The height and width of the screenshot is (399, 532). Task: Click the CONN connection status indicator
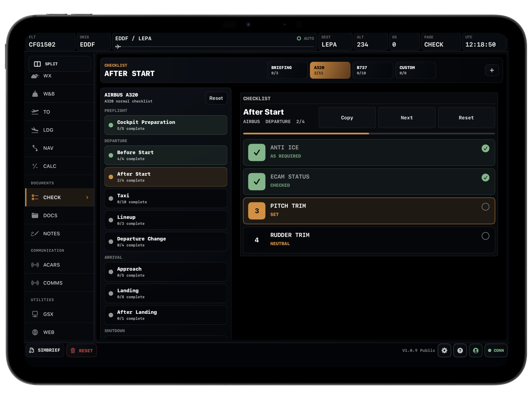point(496,350)
